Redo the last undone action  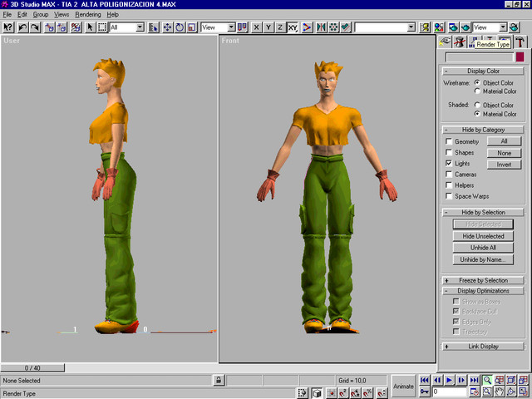pyautogui.click(x=35, y=27)
